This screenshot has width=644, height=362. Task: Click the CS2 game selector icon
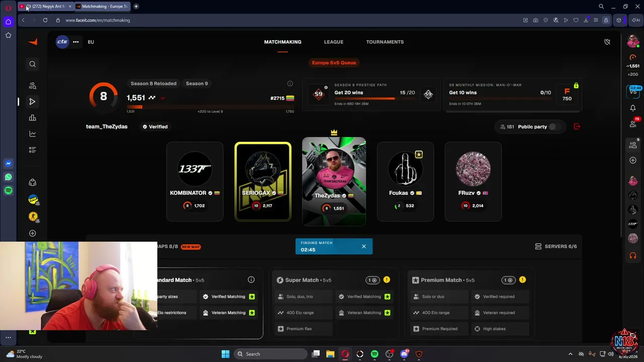(x=62, y=42)
